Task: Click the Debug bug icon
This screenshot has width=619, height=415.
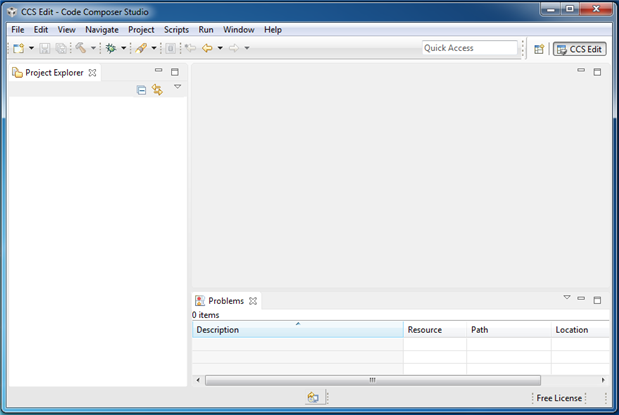Action: [111, 48]
